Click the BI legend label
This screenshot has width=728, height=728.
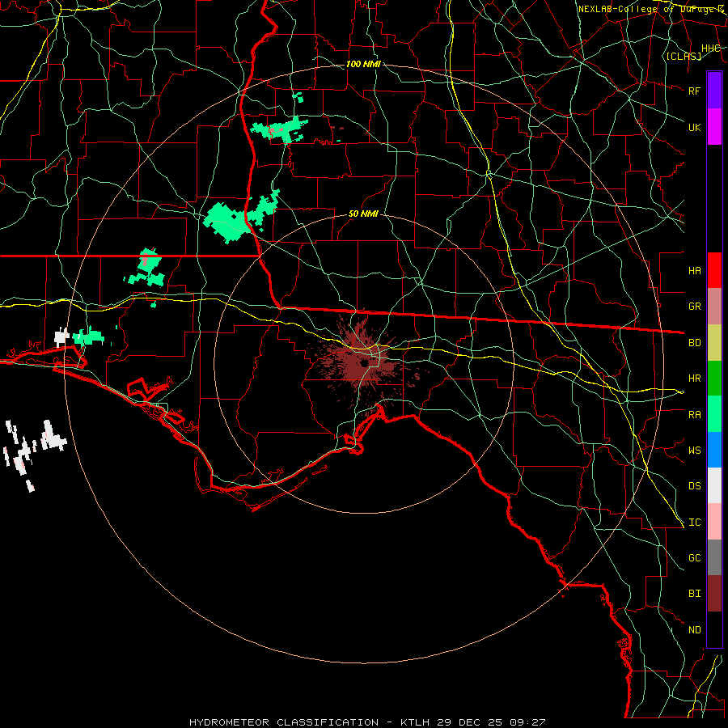[694, 594]
